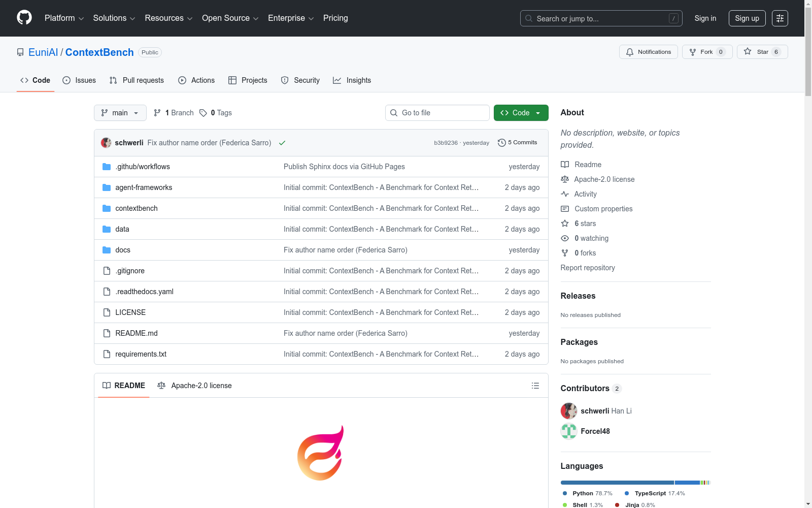Switch to the Projects tab

(248, 80)
